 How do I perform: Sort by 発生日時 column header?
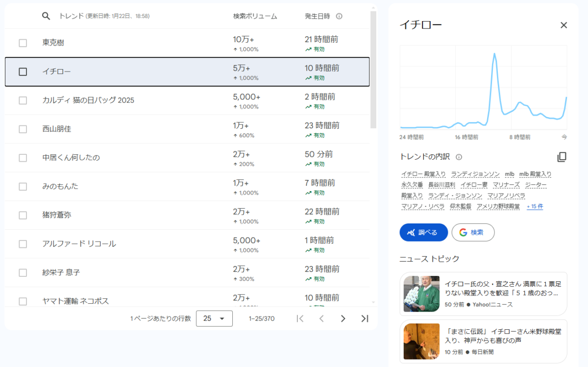click(x=318, y=16)
